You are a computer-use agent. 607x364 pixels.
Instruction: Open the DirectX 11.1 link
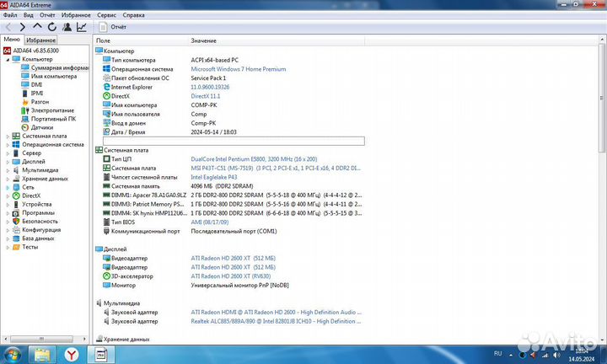205,96
